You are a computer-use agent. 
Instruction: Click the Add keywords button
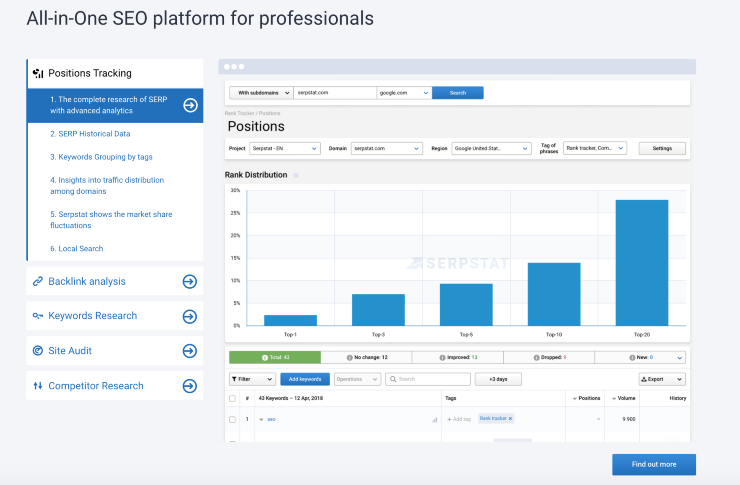(x=304, y=380)
